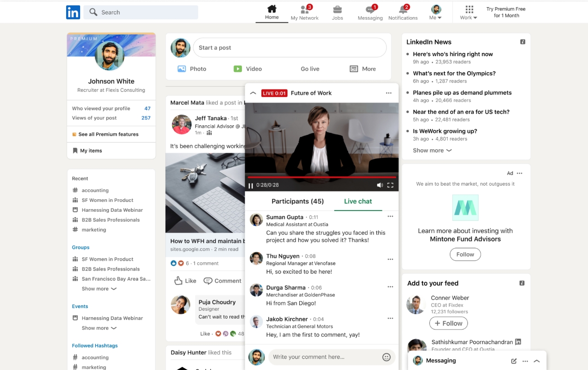Open the Mintone ad logo

click(x=465, y=208)
